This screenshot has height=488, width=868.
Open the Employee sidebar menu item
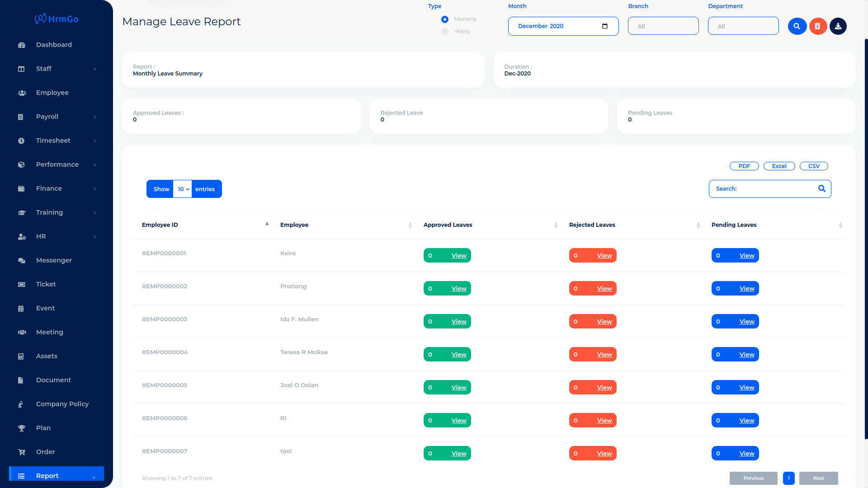coord(52,93)
